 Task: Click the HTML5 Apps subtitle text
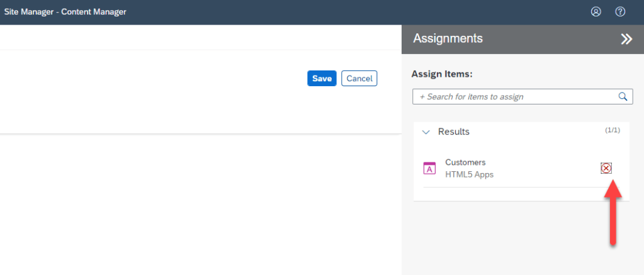click(469, 174)
